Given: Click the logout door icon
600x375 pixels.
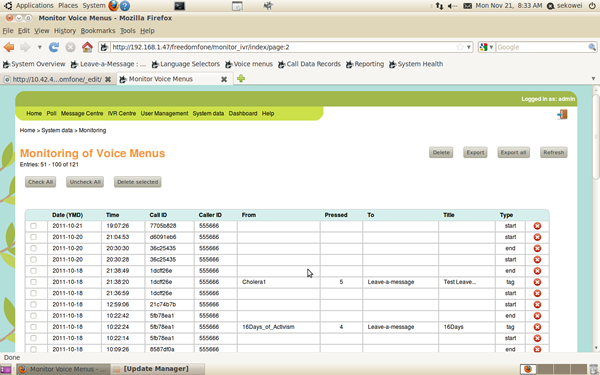Looking at the screenshot, I should (562, 114).
